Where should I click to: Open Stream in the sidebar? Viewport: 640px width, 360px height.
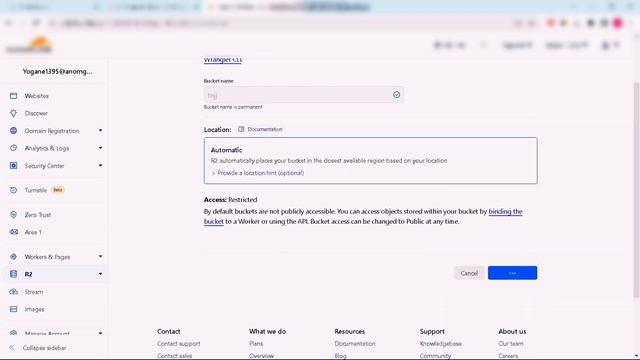(x=33, y=292)
